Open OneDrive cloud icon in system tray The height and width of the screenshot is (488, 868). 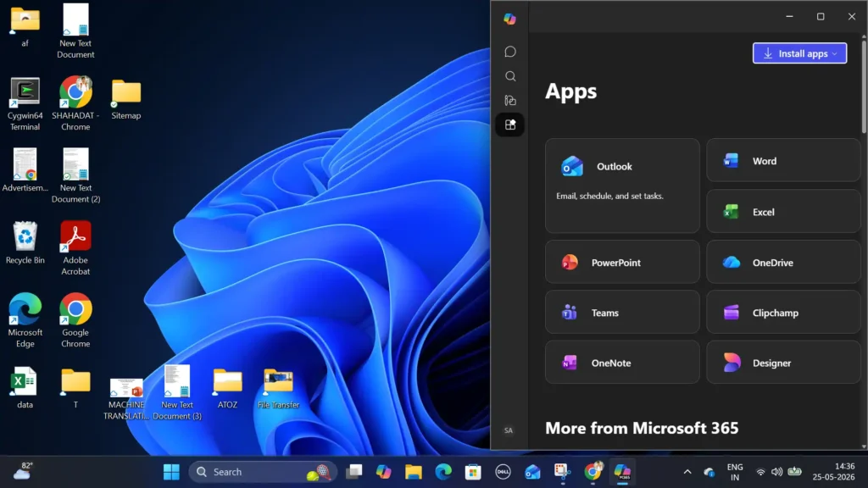[709, 472]
